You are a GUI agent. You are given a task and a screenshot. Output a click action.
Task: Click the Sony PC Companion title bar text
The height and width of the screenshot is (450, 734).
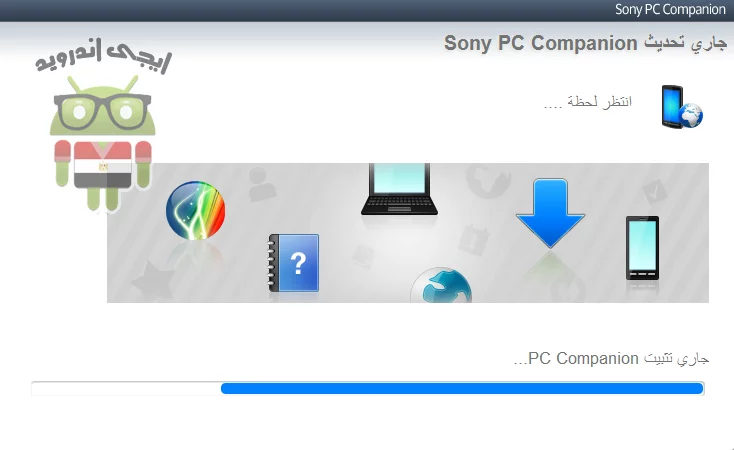pyautogui.click(x=670, y=10)
